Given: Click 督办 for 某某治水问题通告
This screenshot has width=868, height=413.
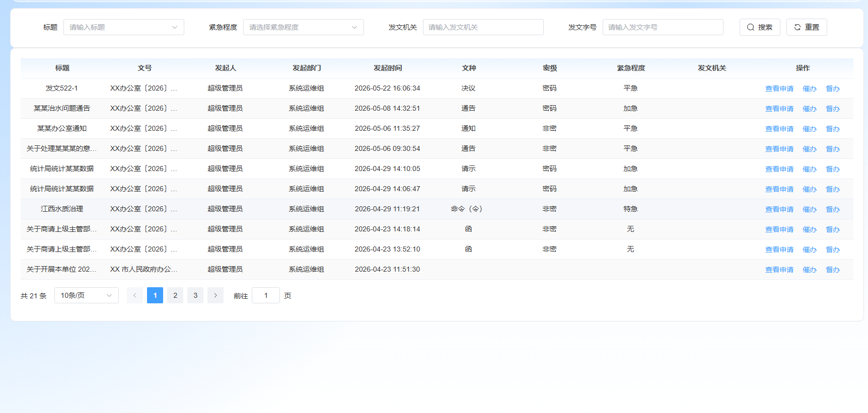Looking at the screenshot, I should pos(833,109).
